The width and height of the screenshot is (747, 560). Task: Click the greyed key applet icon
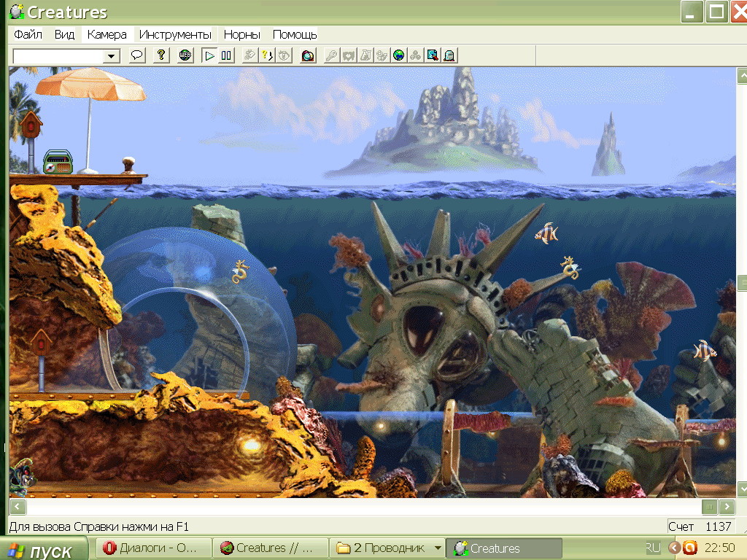click(332, 55)
